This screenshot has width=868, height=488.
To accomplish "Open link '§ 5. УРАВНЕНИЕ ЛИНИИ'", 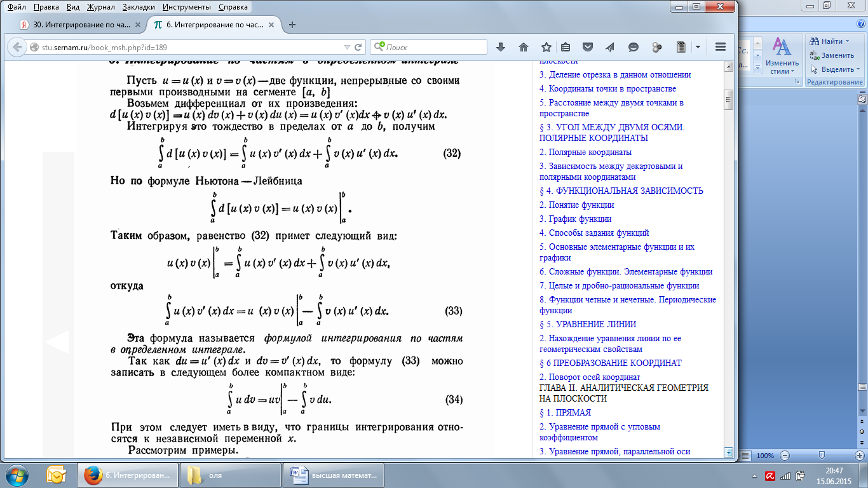I will [x=588, y=324].
